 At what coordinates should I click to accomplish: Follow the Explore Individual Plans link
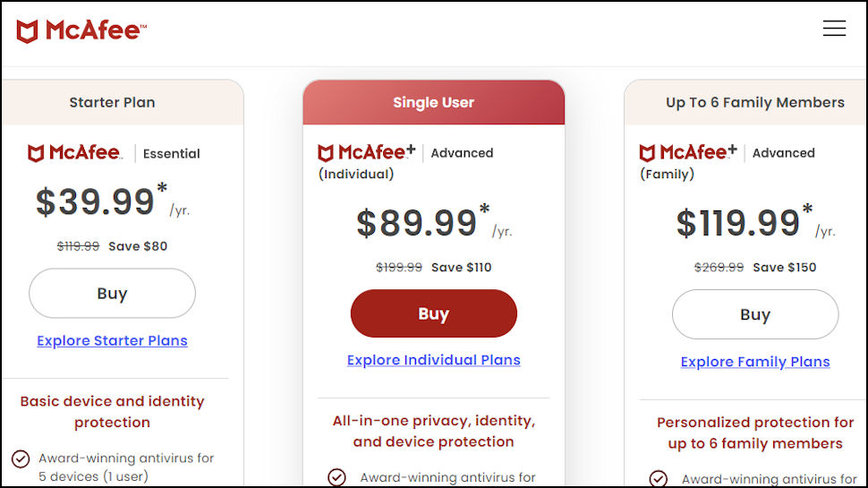(x=433, y=360)
